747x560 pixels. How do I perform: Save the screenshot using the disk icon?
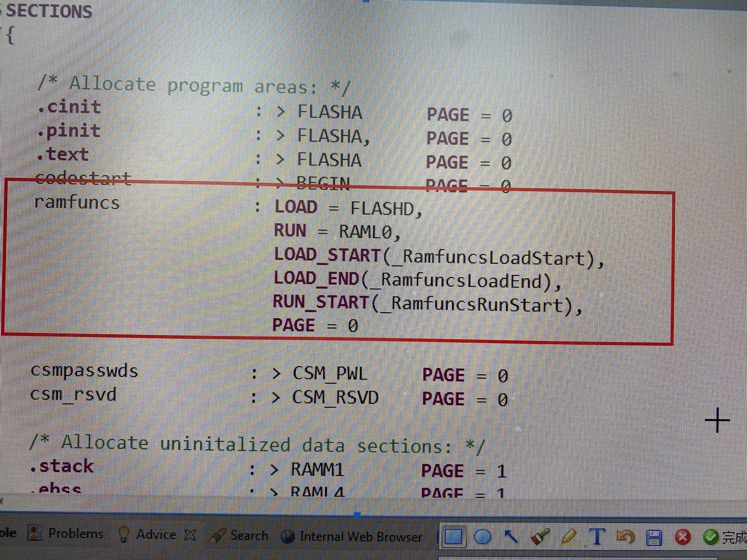654,537
